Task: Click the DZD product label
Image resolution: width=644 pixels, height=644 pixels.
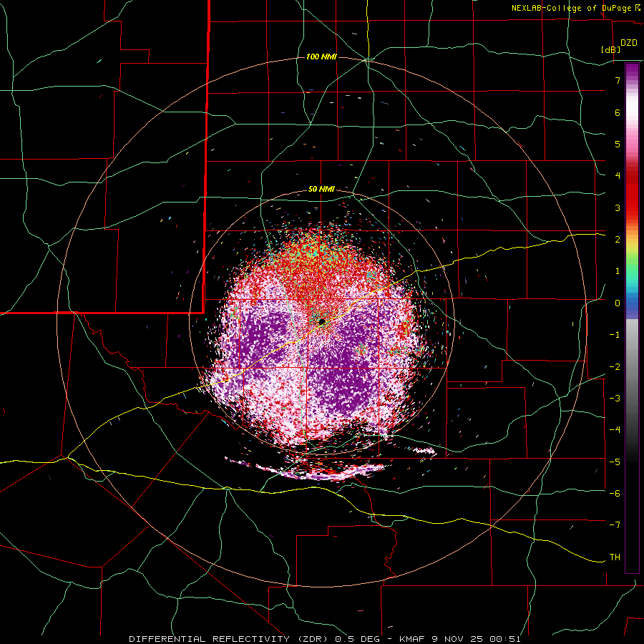Action: tap(629, 43)
